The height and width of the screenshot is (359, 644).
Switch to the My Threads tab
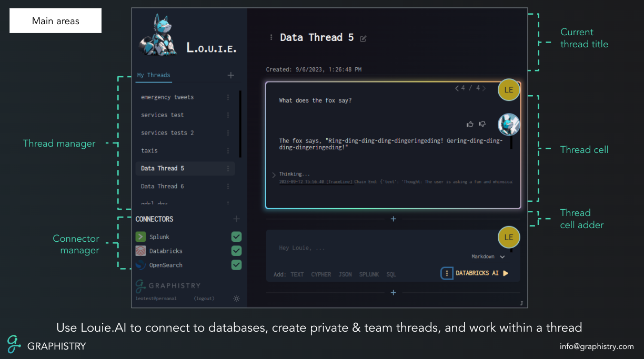coord(154,75)
